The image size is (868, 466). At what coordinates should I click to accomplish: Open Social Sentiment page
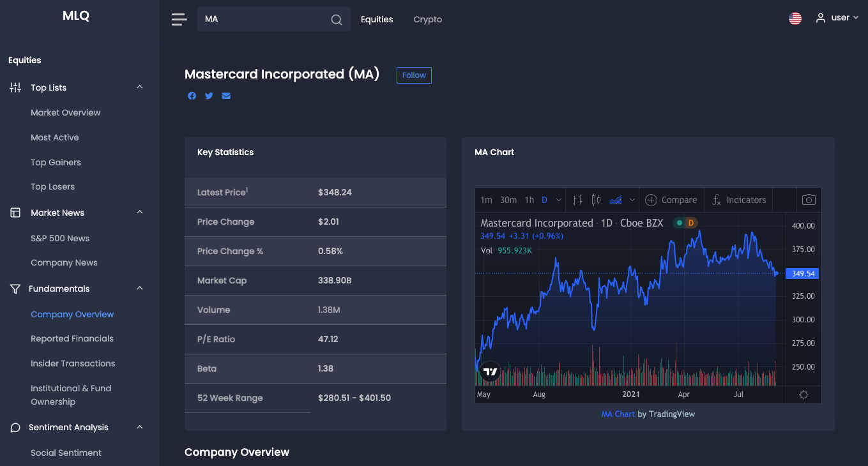pyautogui.click(x=66, y=453)
